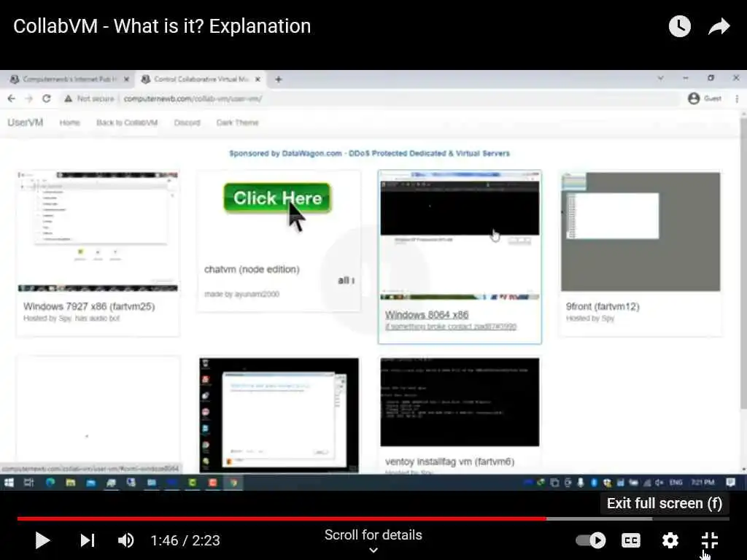Toggle the Dark Theme nav option
The image size is (747, 560).
[x=237, y=122]
